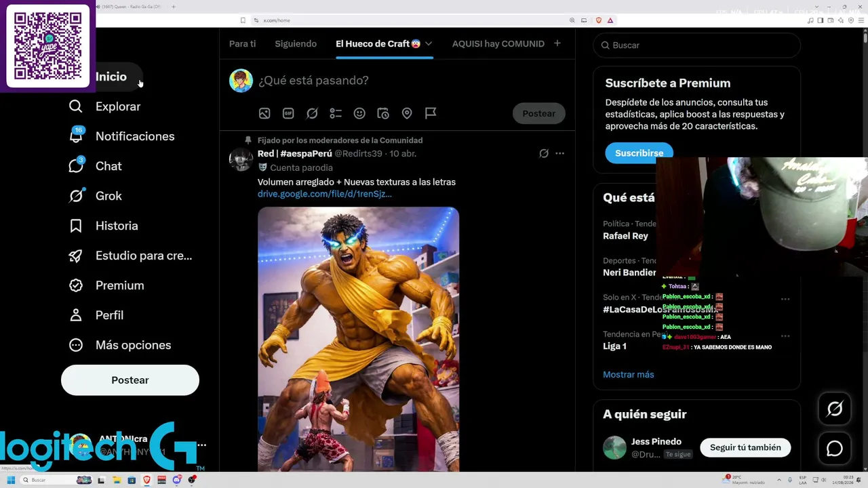Click Mostrar más under trends
This screenshot has width=868, height=488.
629,374
